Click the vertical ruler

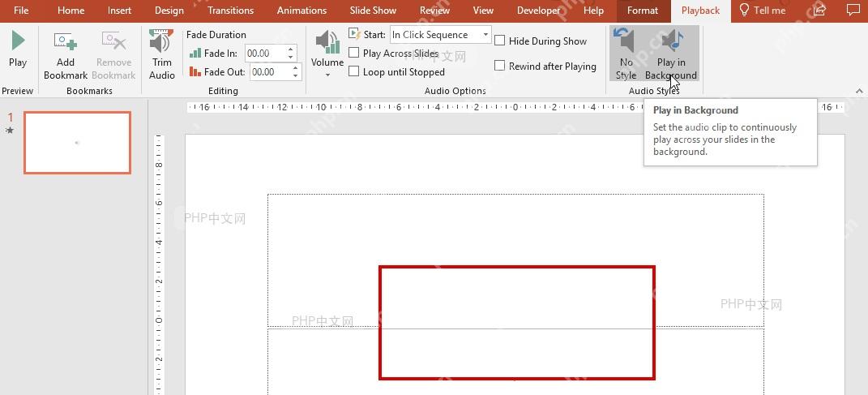click(x=159, y=264)
